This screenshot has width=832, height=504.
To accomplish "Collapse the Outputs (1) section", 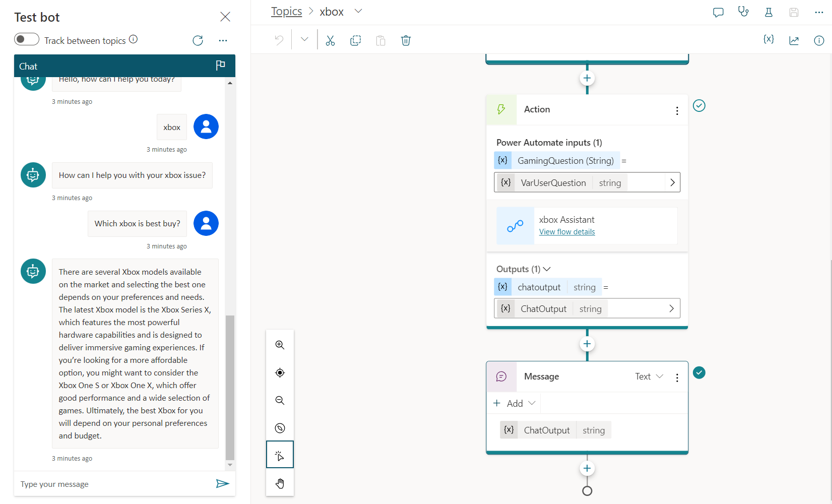I will (x=546, y=269).
